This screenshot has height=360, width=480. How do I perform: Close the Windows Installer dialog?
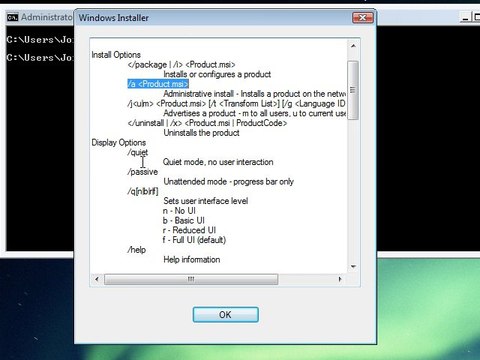[363, 18]
